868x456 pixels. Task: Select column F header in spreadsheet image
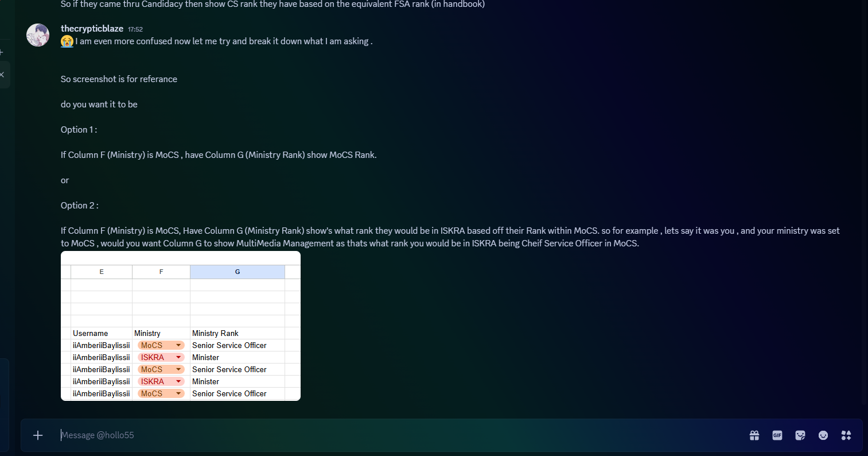(x=161, y=272)
